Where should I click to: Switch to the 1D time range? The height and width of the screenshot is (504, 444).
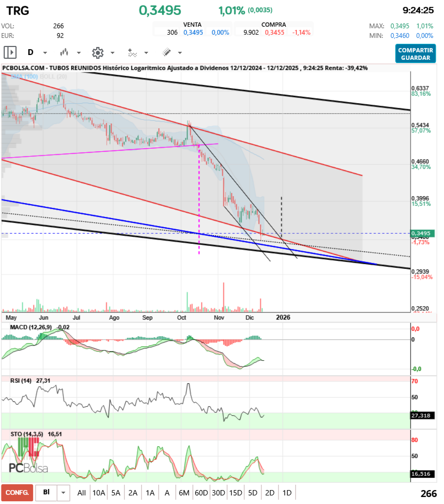[287, 493]
